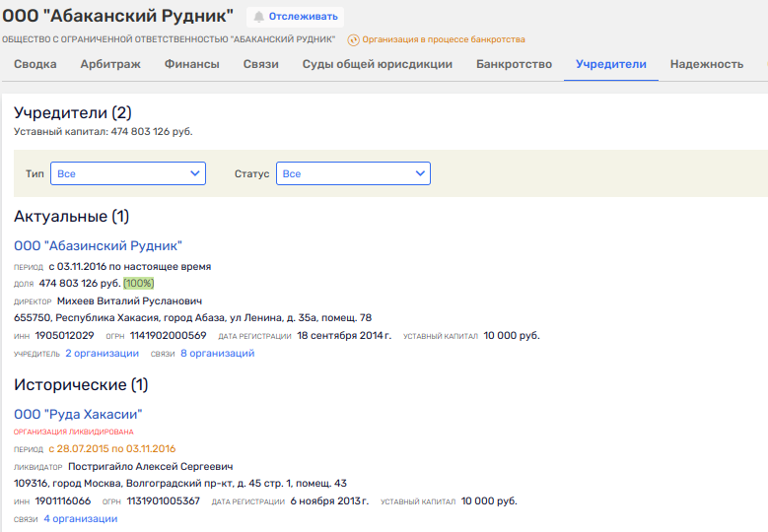The width and height of the screenshot is (768, 532).
Task: Click the address in город Абаза, ул Ленина
Action: [192, 318]
